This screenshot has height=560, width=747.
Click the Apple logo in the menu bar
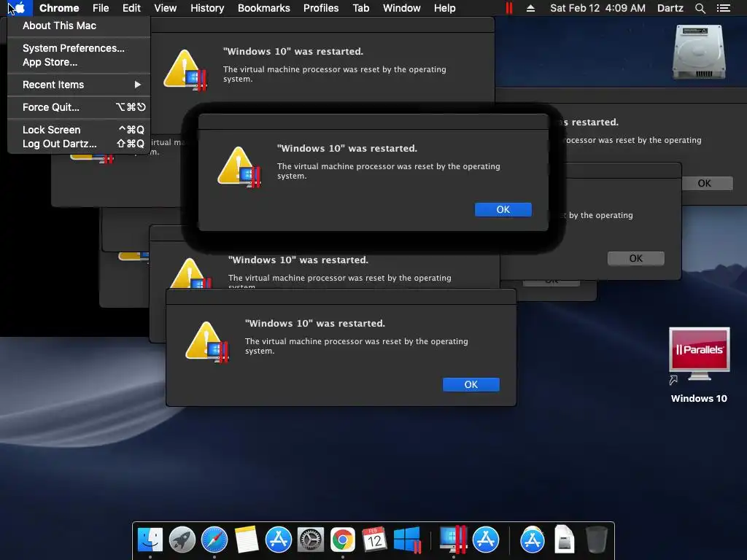[19, 8]
